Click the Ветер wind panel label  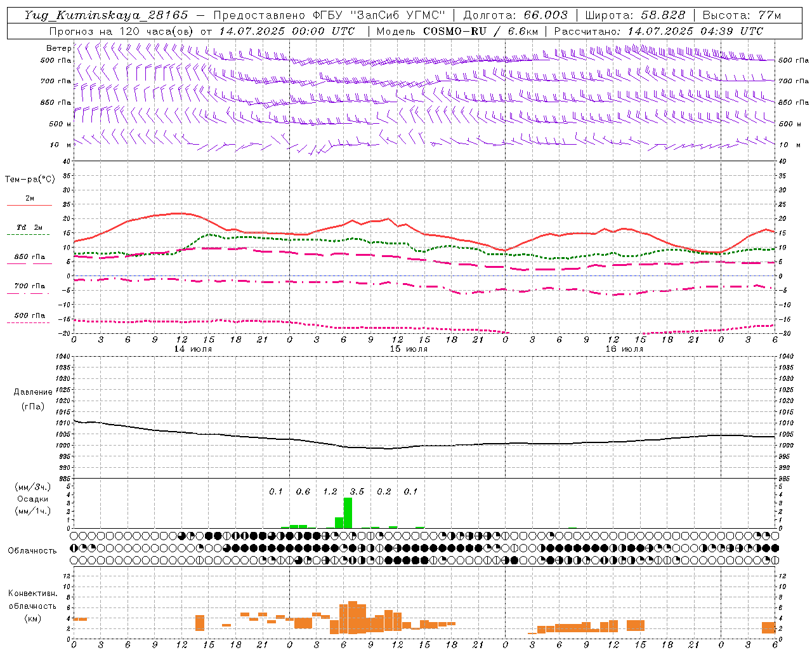coord(58,48)
